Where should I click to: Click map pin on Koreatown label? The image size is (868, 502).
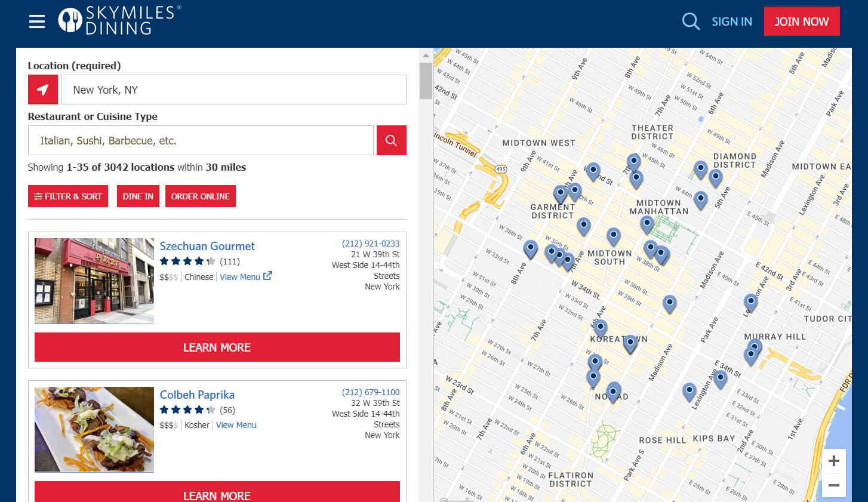pyautogui.click(x=630, y=343)
